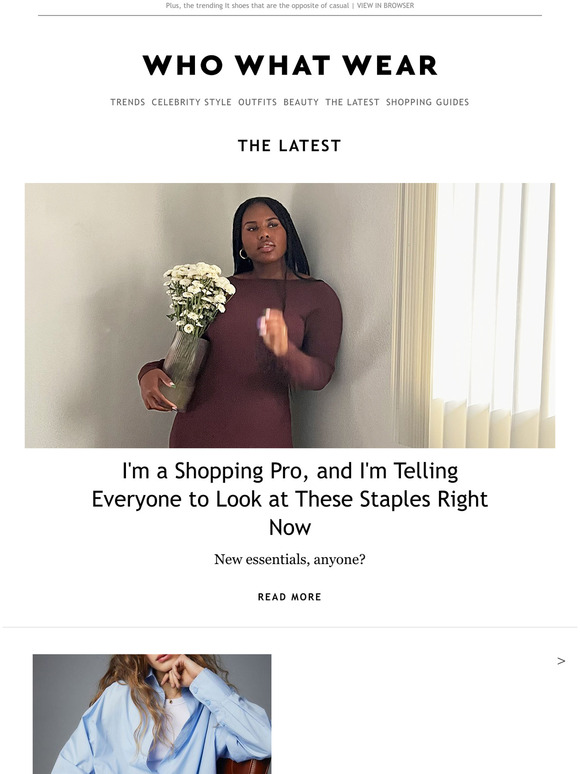The width and height of the screenshot is (580, 774).
Task: Open the blue shirt article thumbnail
Action: pyautogui.click(x=152, y=714)
